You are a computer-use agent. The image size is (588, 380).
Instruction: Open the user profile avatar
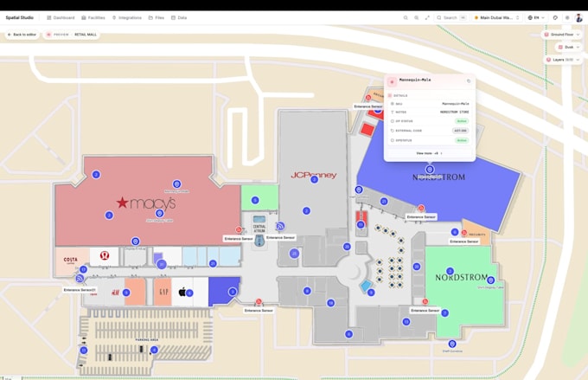pyautogui.click(x=579, y=17)
